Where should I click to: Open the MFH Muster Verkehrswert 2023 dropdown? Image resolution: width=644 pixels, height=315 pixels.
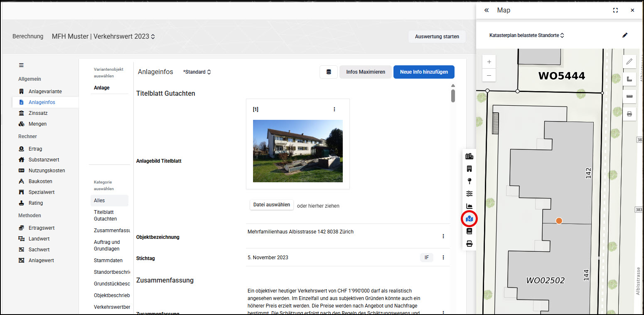click(x=103, y=36)
